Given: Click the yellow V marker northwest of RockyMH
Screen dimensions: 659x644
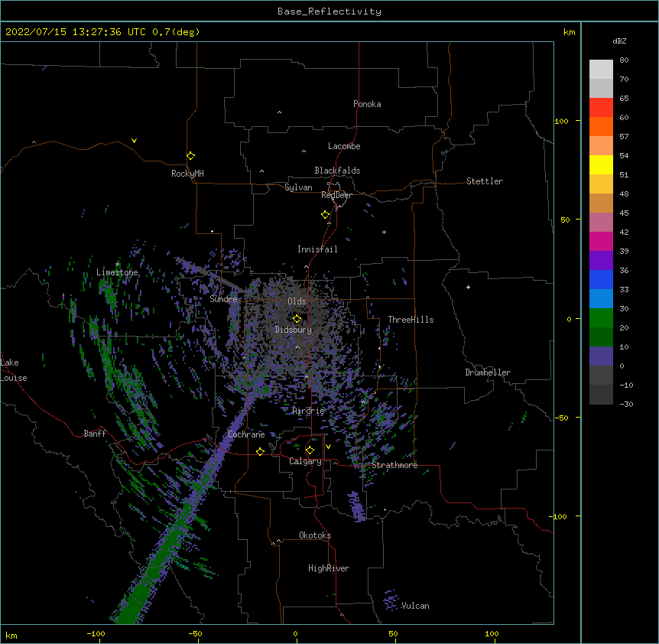Looking at the screenshot, I should pos(134,141).
